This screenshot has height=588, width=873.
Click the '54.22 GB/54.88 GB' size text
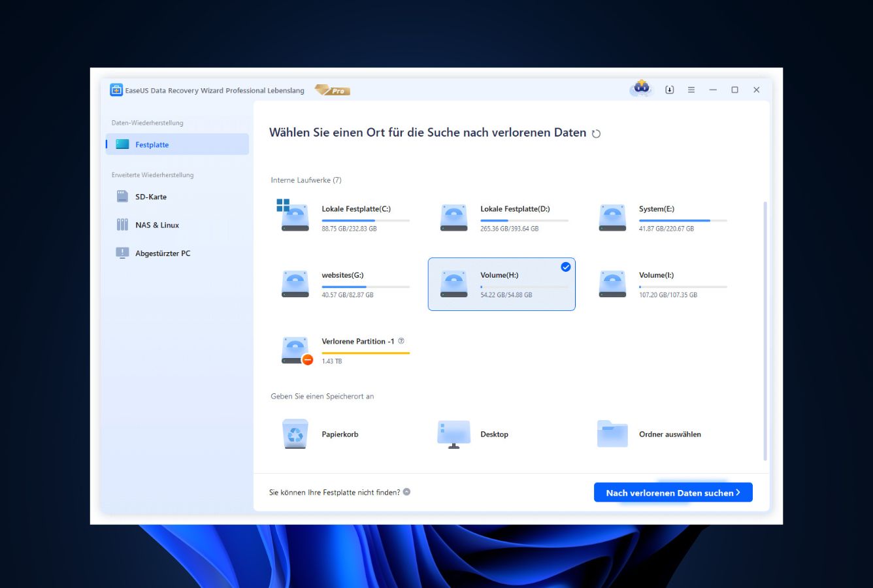[506, 295]
